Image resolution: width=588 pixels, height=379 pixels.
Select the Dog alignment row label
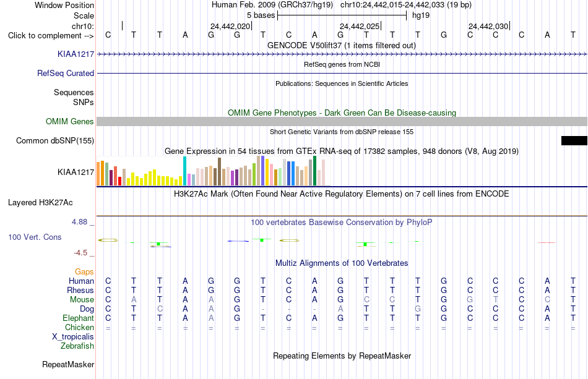pos(87,309)
